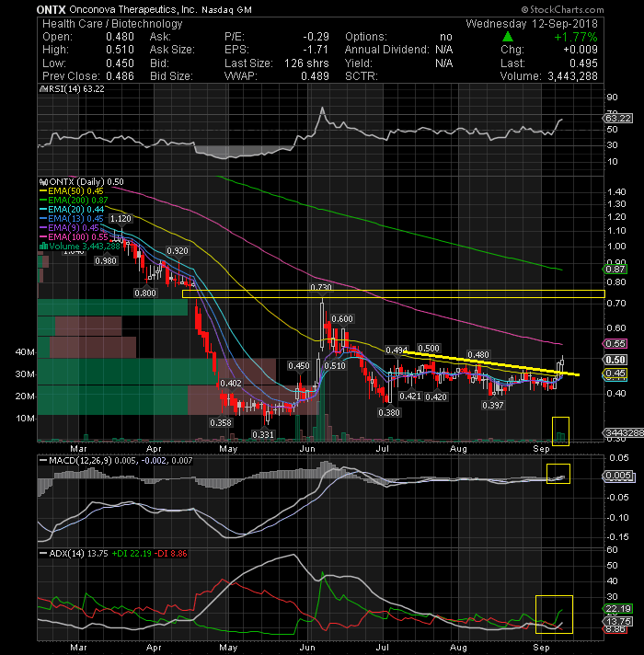Click the Chg value +0.009
The image size is (644, 655).
point(581,50)
